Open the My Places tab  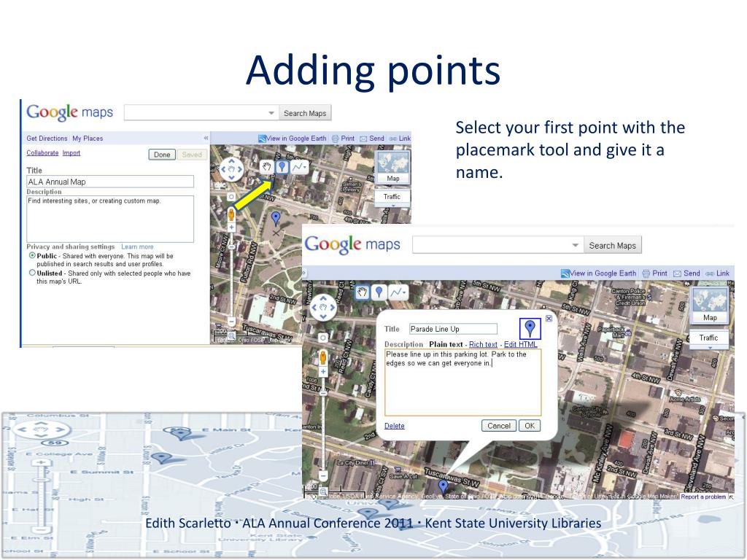(x=88, y=139)
